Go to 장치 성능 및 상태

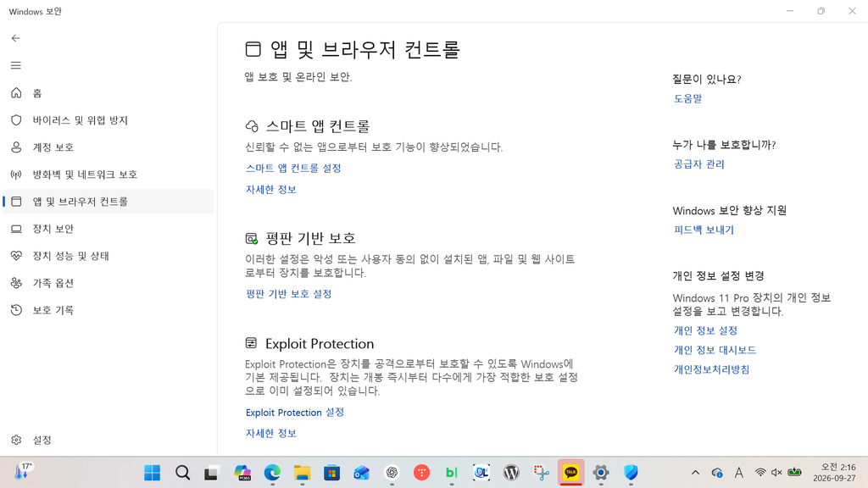tap(108, 256)
